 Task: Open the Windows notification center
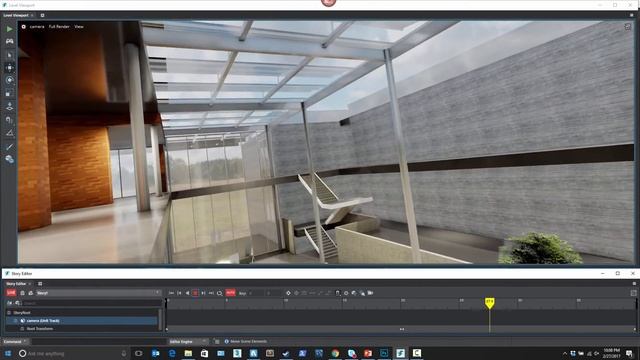pos(629,353)
